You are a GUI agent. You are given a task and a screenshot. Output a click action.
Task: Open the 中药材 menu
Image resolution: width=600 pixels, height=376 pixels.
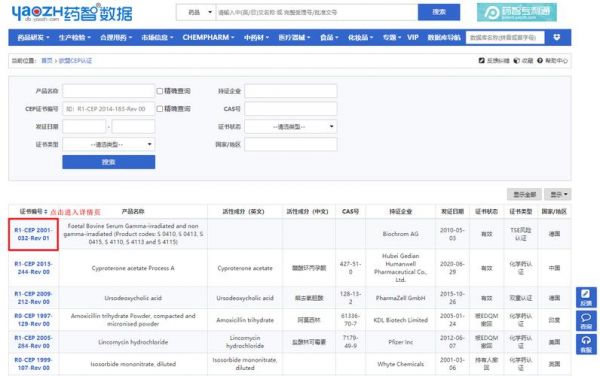pos(256,37)
